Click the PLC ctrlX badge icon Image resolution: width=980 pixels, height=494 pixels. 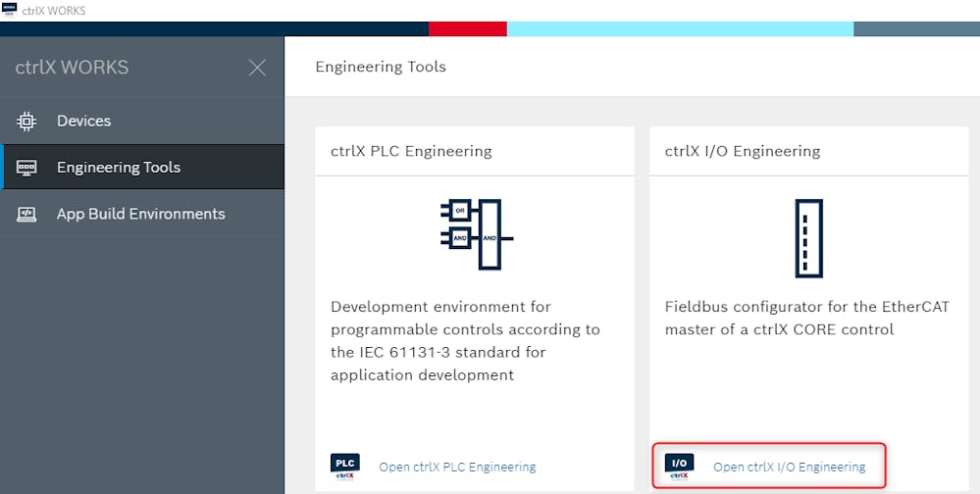345,468
